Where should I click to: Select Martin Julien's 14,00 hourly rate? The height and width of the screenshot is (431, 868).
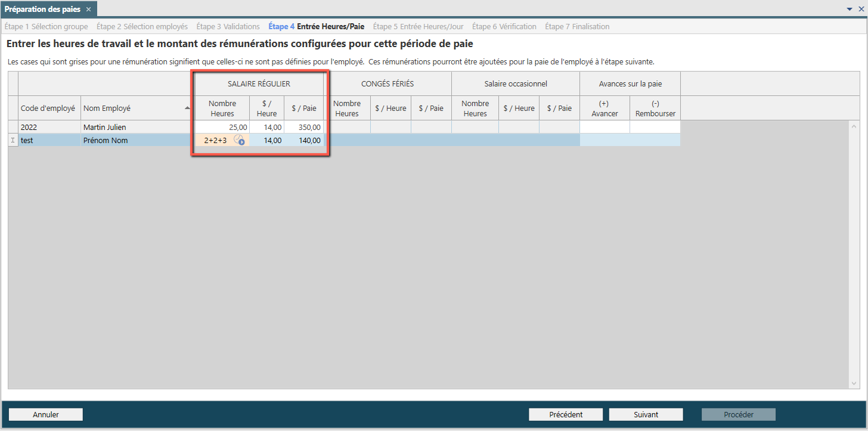pyautogui.click(x=267, y=127)
